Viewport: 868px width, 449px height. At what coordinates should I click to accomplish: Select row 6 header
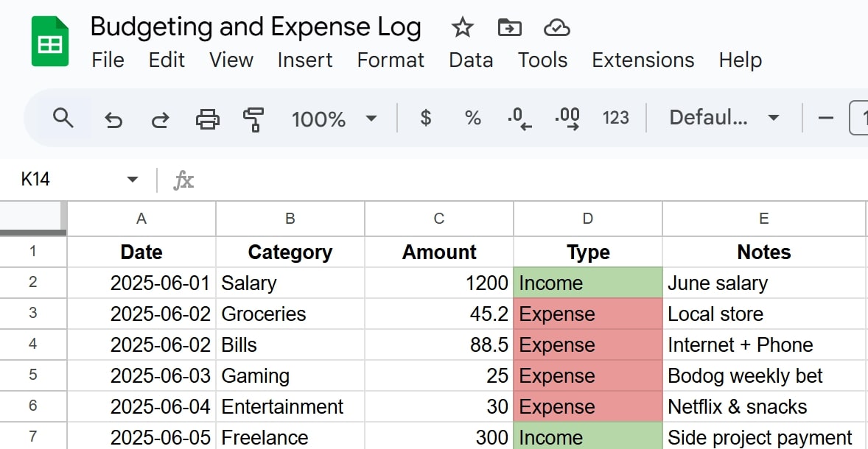click(x=33, y=406)
